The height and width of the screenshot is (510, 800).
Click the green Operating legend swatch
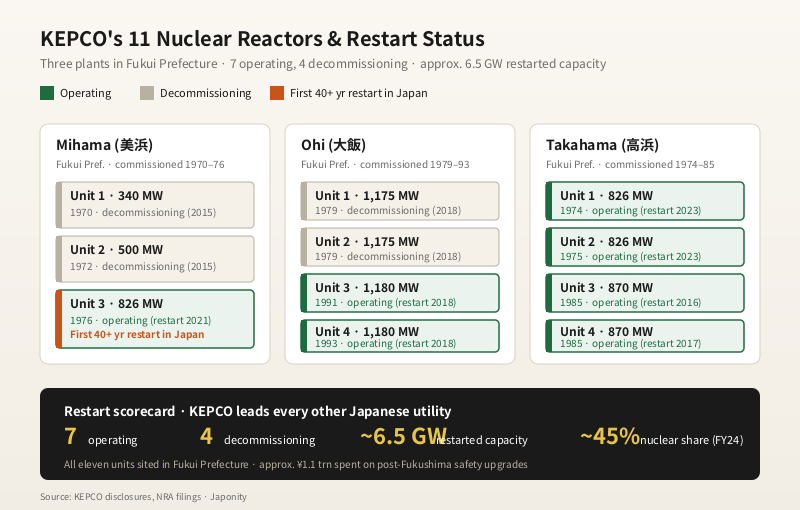coord(47,93)
